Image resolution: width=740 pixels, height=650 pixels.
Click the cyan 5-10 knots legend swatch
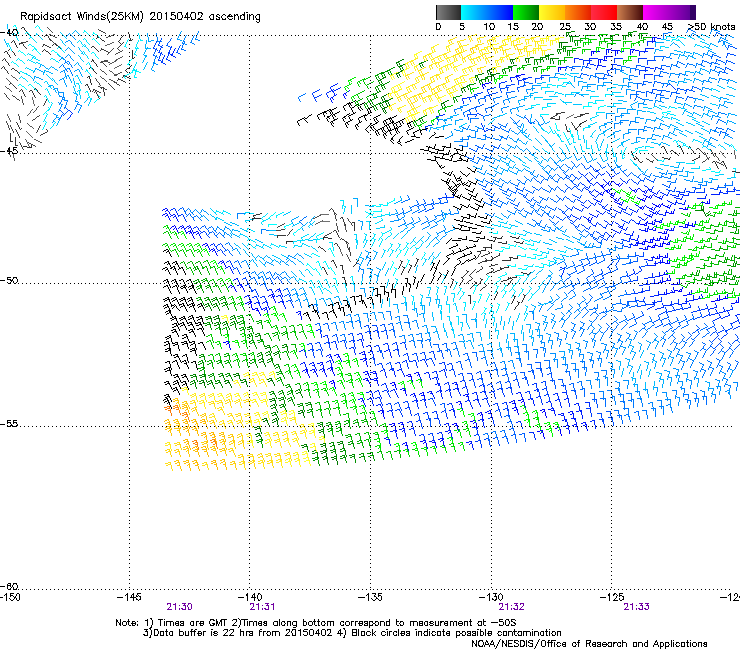click(x=474, y=12)
